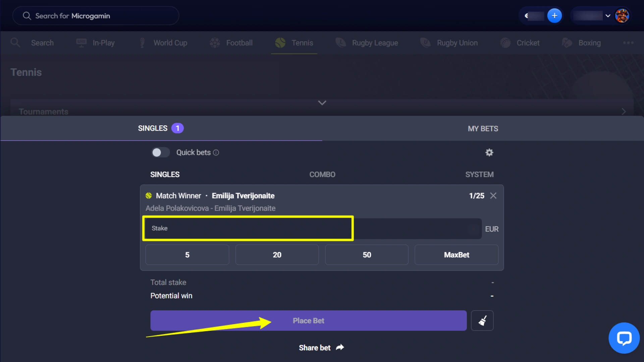Click the Adela Polakovicova match text
Screen dimensions: 644x362
[211, 208]
